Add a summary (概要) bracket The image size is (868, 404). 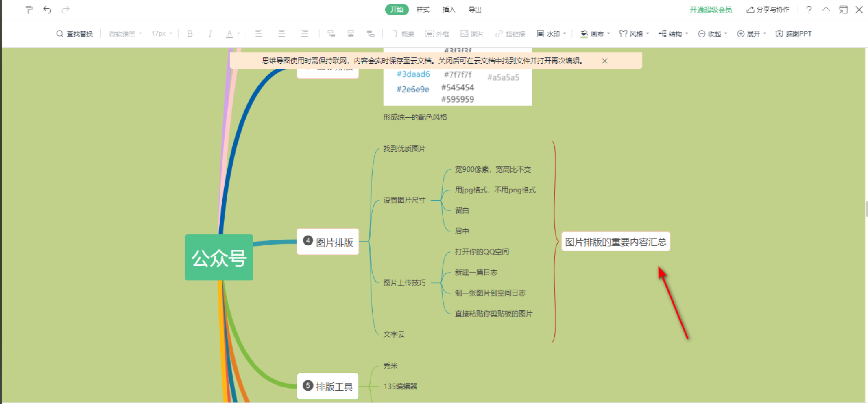pos(403,34)
